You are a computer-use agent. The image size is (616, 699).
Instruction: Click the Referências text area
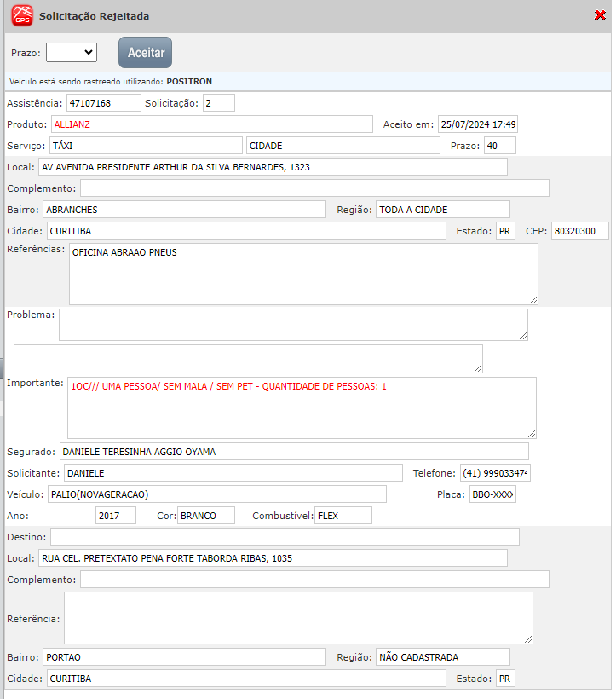click(302, 274)
